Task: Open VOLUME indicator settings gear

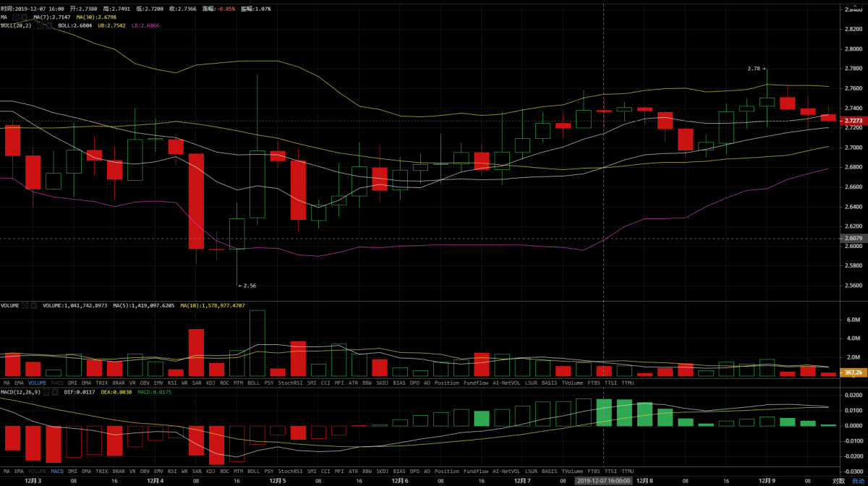Action: click(x=25, y=306)
